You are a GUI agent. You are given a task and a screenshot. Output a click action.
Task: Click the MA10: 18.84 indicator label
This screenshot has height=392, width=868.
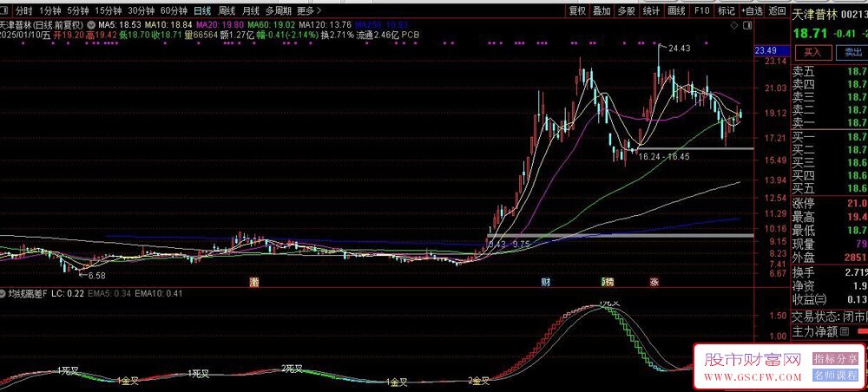click(169, 25)
